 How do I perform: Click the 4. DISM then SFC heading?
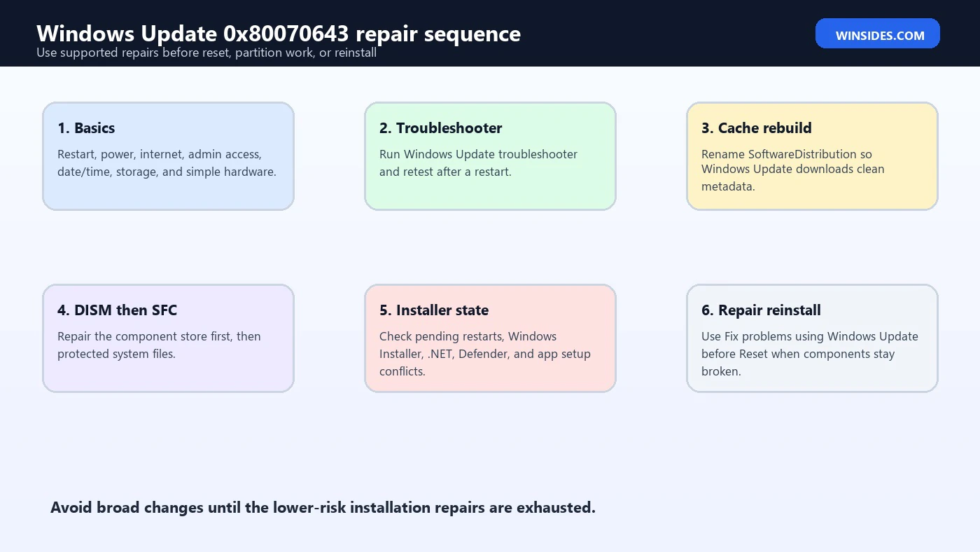pos(118,310)
